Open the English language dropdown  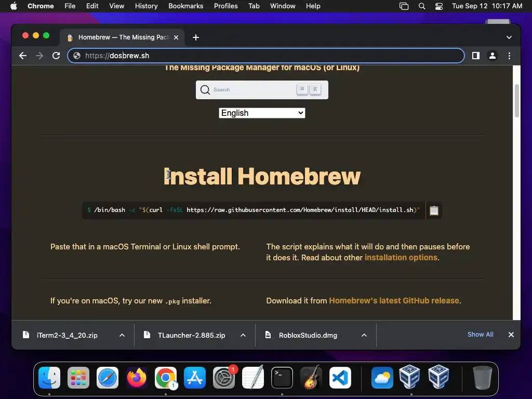point(262,113)
